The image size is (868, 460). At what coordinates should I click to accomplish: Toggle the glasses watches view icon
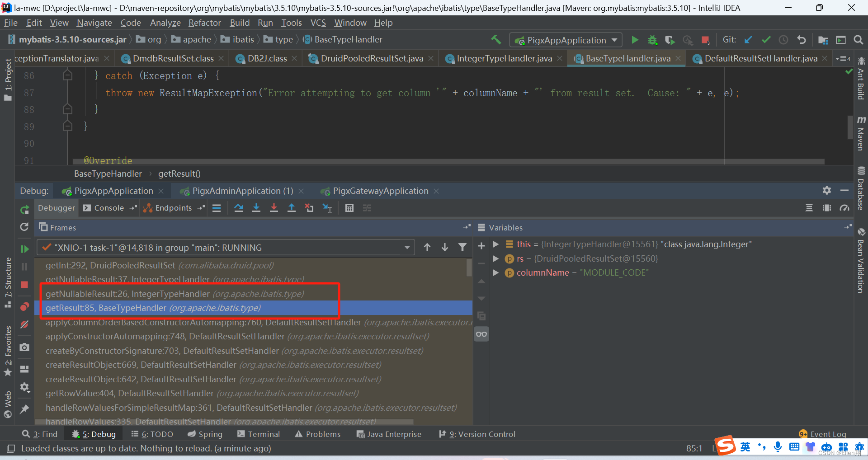coord(481,334)
